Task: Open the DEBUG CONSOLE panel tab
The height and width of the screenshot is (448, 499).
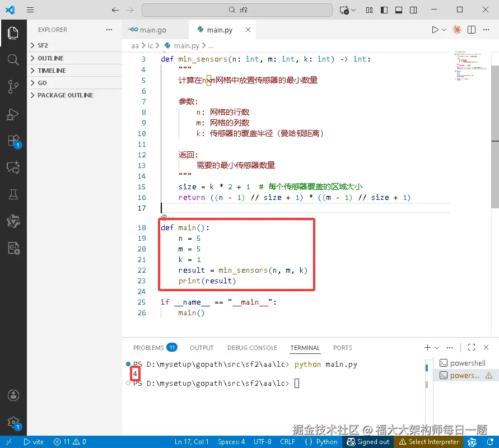Action: tap(252, 347)
